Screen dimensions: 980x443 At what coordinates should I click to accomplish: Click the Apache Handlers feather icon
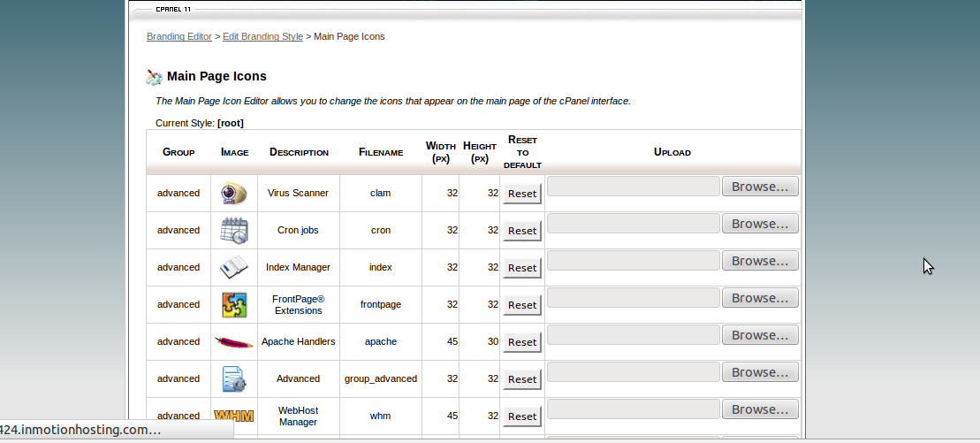pos(233,342)
